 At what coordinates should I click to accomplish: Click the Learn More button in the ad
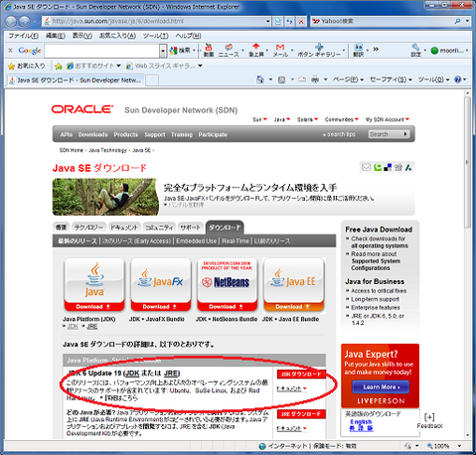click(381, 386)
